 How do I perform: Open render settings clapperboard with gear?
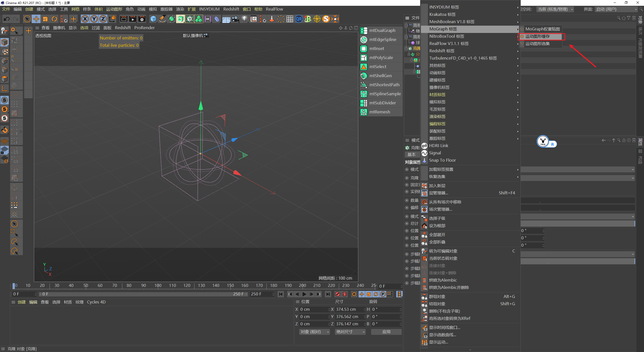pyautogui.click(x=142, y=19)
